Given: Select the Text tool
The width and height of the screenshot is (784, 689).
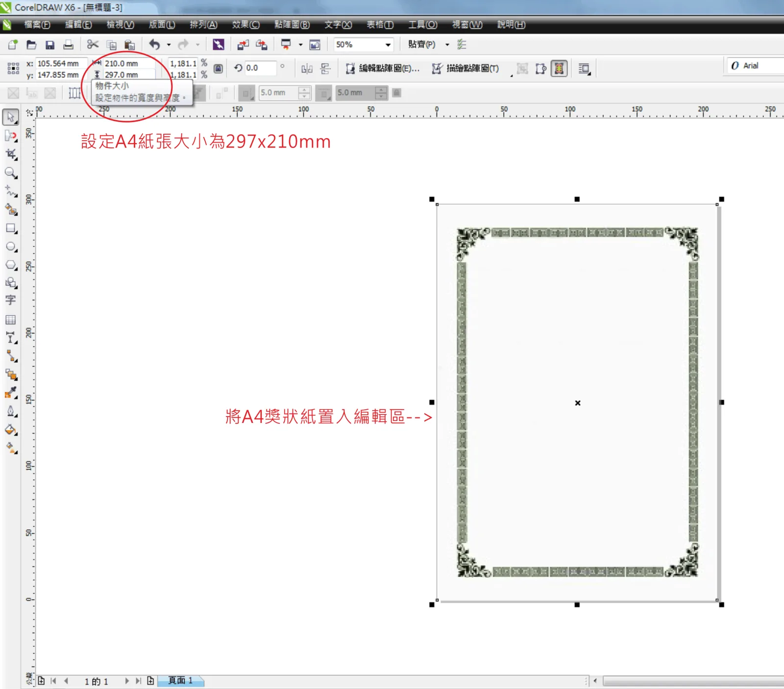Looking at the screenshot, I should click(x=11, y=300).
